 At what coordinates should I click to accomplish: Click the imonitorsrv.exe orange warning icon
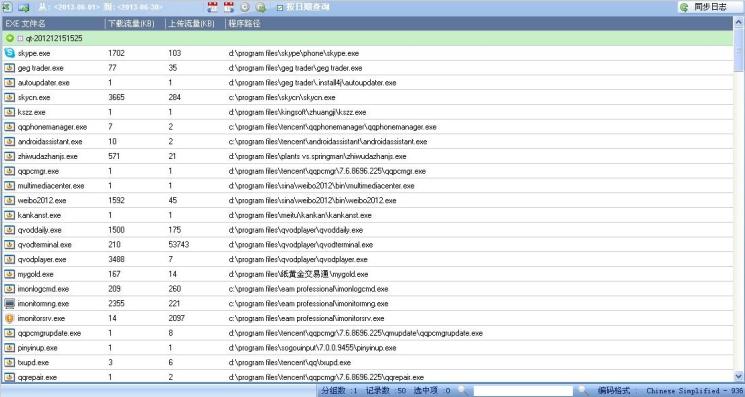10,318
